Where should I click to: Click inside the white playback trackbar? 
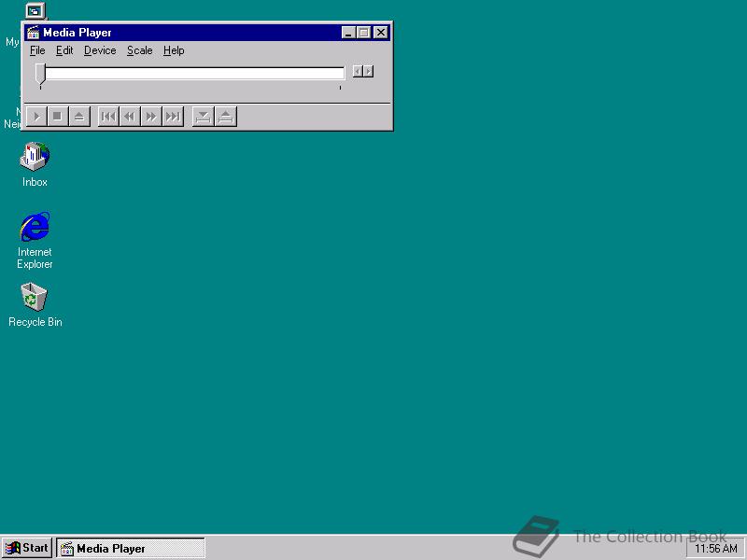[x=195, y=73]
